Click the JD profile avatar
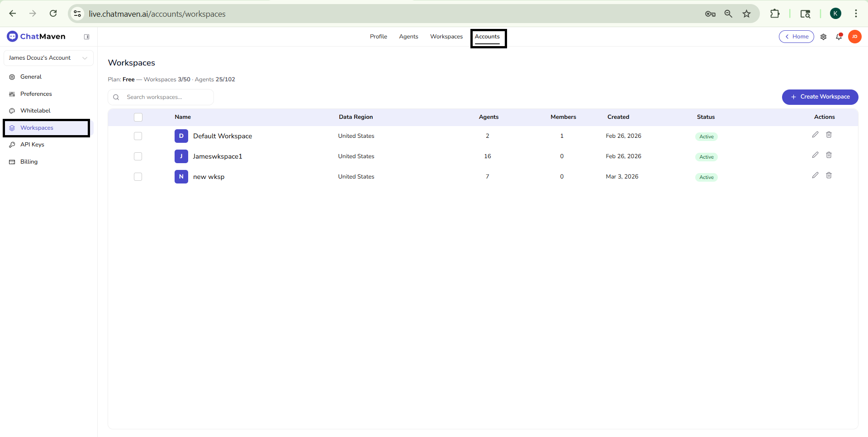Image resolution: width=868 pixels, height=437 pixels. 855,37
